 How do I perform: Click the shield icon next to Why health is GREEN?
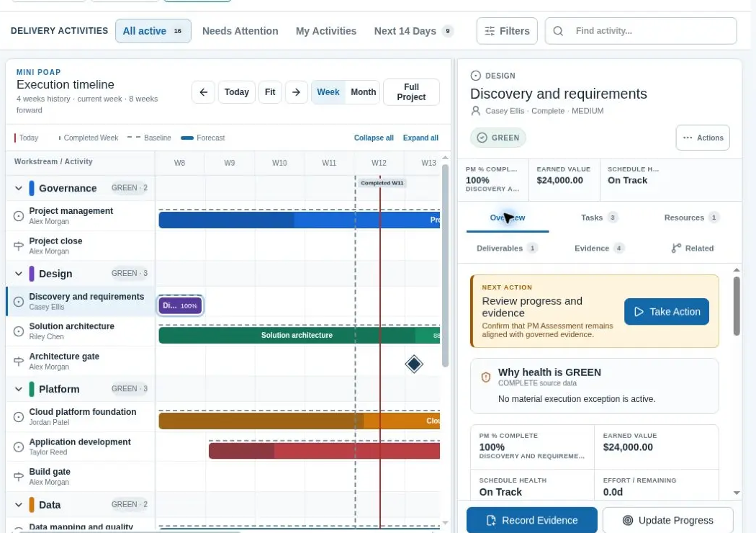pyautogui.click(x=486, y=377)
